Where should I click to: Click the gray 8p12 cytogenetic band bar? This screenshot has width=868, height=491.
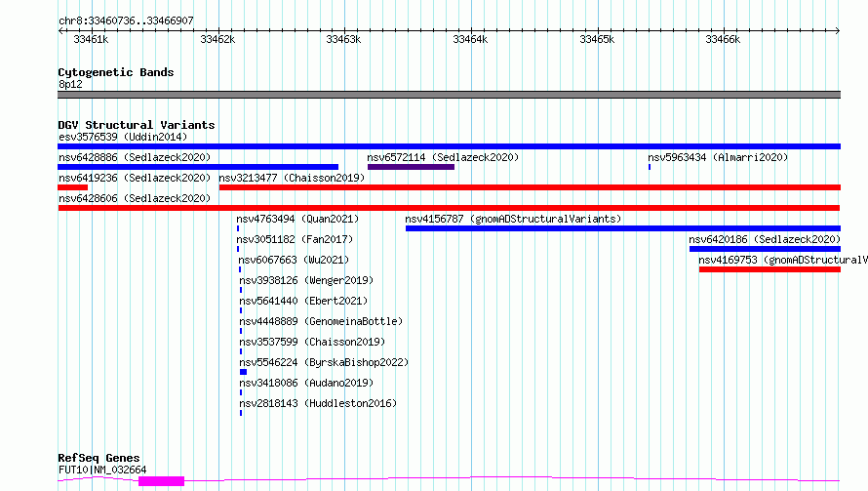click(449, 95)
